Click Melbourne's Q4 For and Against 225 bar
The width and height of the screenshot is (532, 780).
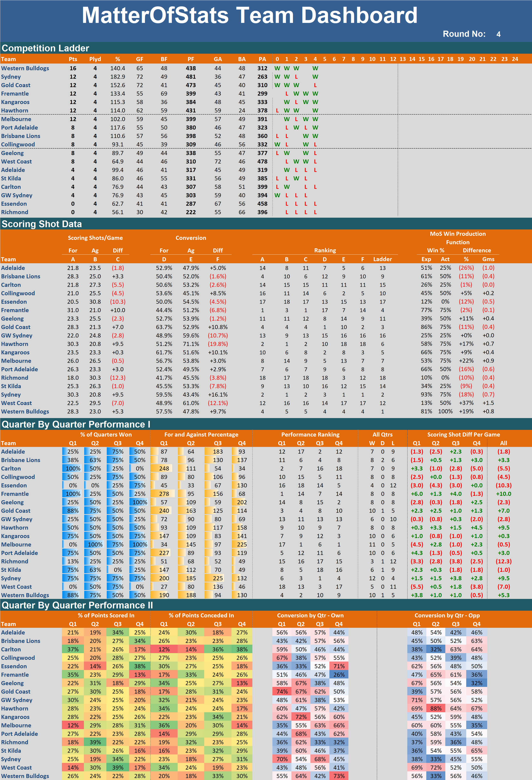point(242,544)
